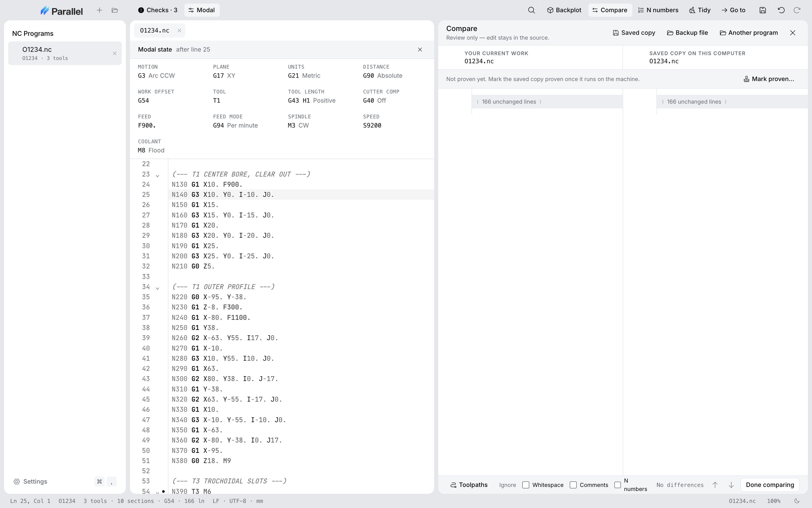Open Backplot view
812x508 pixels.
click(x=564, y=10)
